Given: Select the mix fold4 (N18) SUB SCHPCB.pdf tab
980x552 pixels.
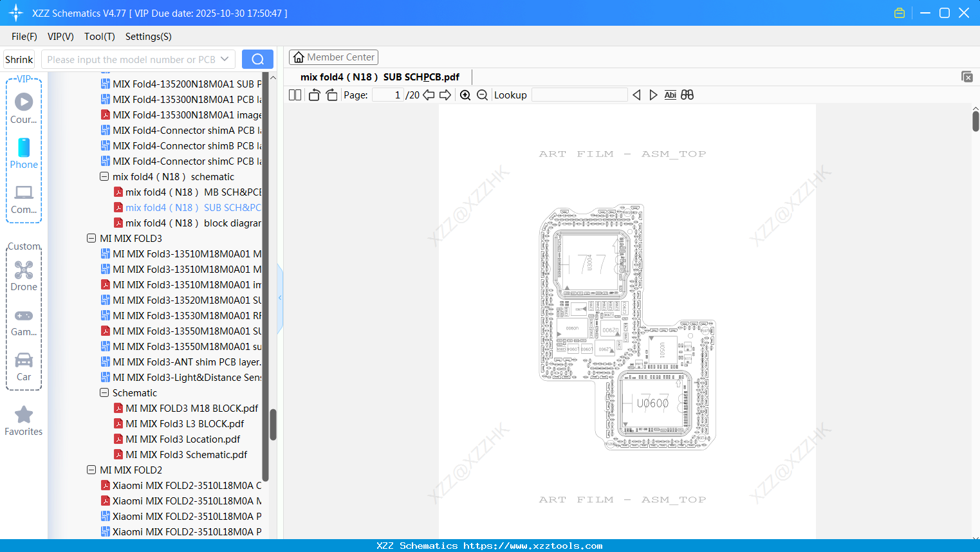Looking at the screenshot, I should (380, 77).
